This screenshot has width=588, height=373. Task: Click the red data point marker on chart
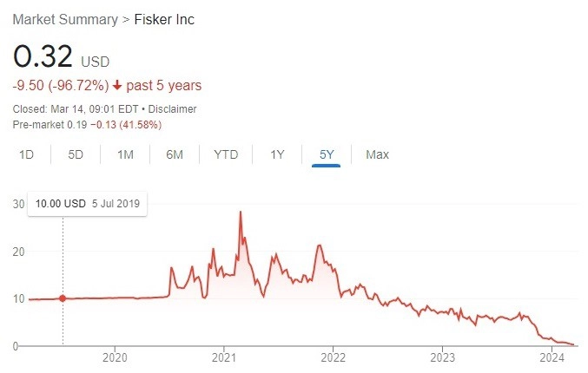pos(63,298)
